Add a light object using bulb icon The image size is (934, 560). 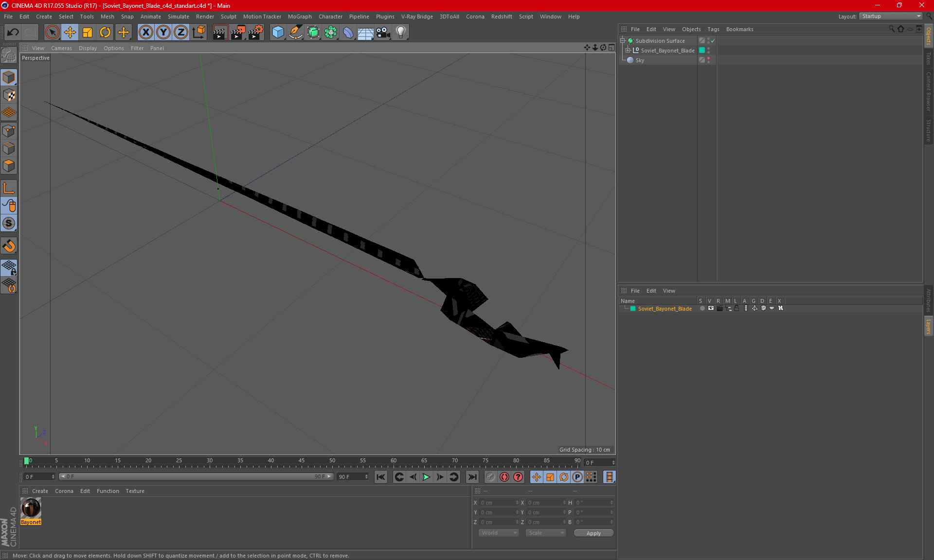click(400, 33)
